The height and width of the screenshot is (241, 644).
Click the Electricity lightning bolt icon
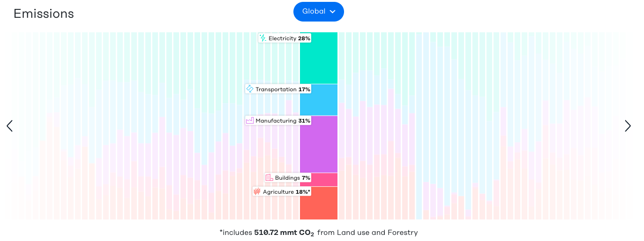(x=263, y=38)
